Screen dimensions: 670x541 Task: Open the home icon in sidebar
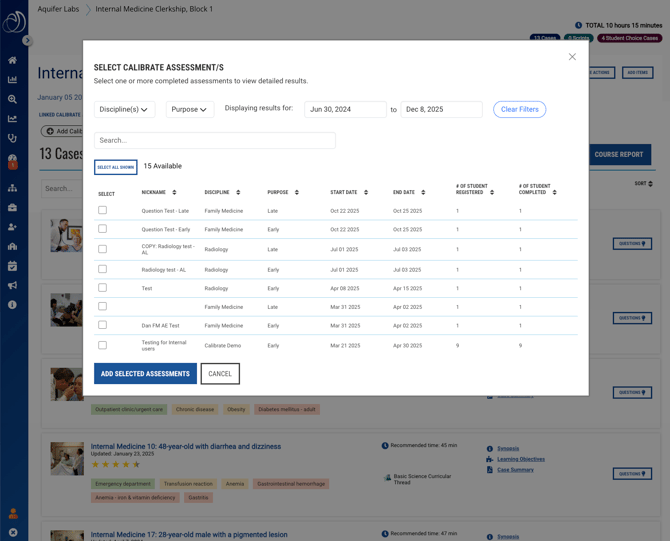(12, 60)
